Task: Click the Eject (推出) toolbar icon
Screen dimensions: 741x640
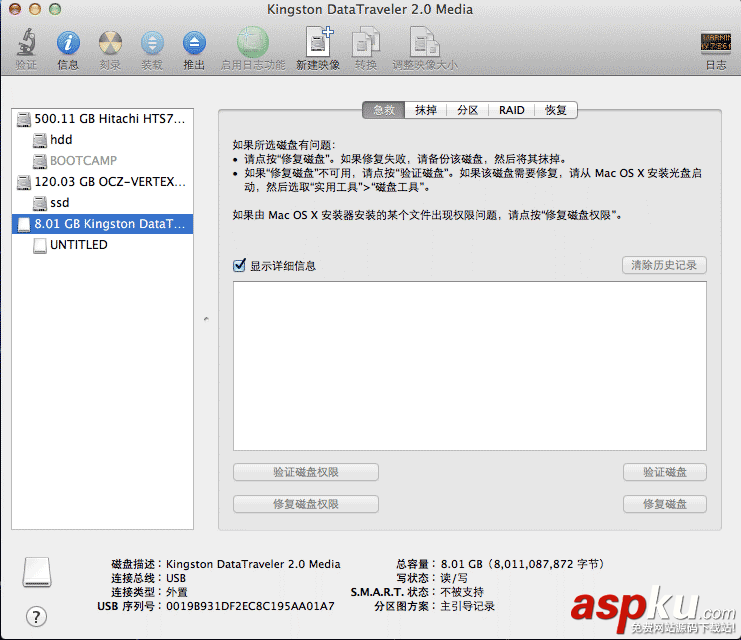Action: [194, 43]
